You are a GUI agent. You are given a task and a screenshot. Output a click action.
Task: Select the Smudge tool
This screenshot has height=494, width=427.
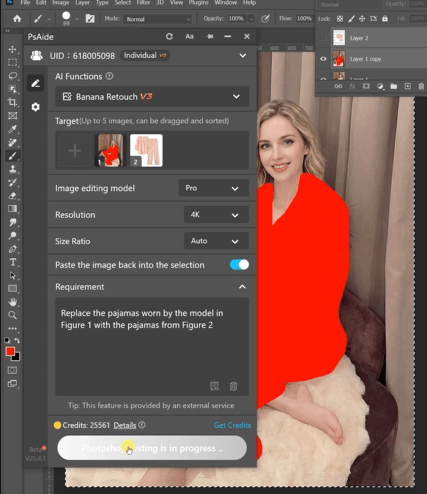tap(13, 222)
